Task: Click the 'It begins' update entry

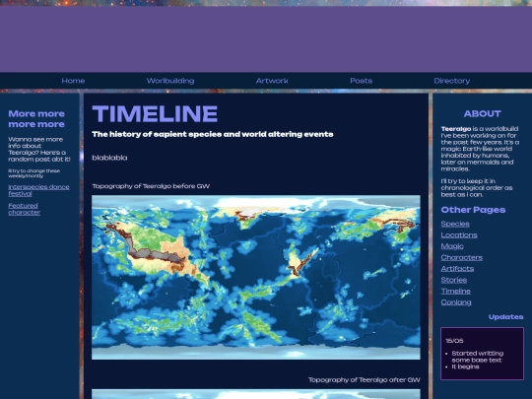Action: (x=465, y=366)
